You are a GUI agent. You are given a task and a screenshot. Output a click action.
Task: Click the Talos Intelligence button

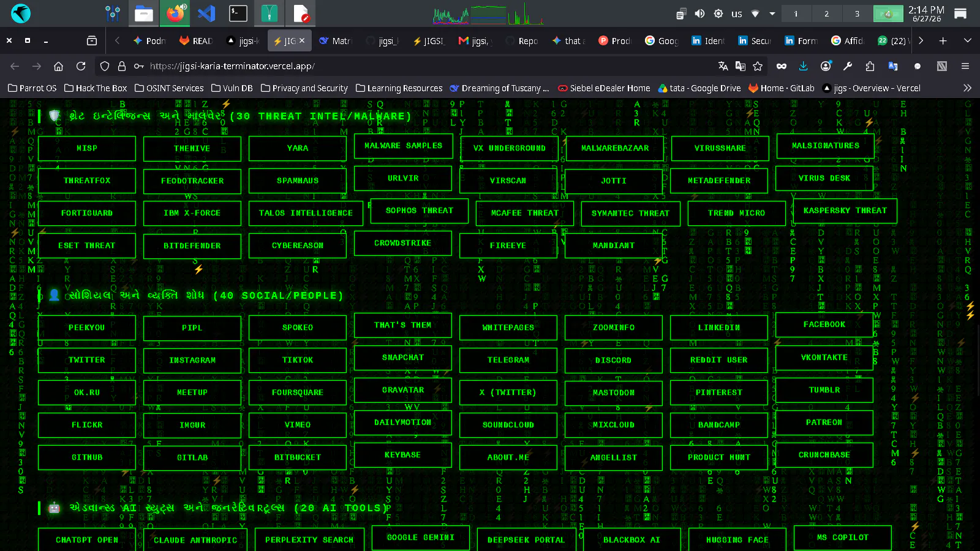tap(306, 213)
